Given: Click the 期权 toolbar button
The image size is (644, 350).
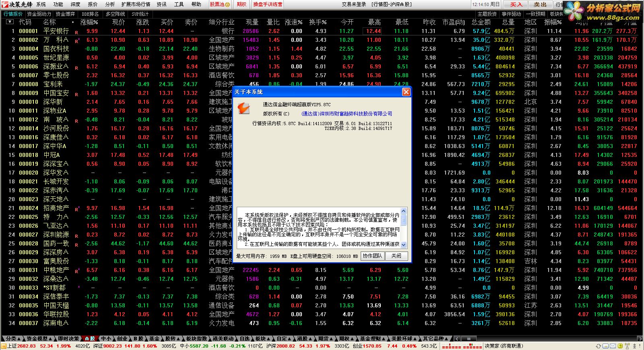Looking at the screenshot, I should click(x=242, y=4).
